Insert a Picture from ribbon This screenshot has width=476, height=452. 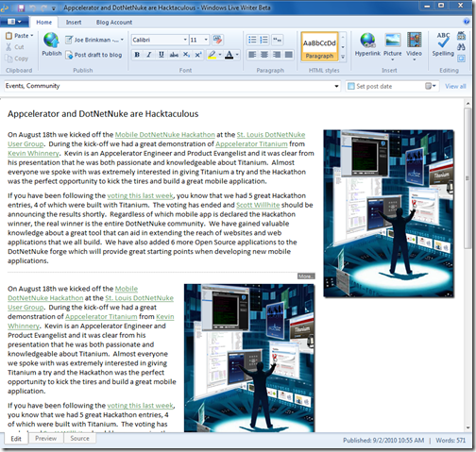tap(393, 46)
